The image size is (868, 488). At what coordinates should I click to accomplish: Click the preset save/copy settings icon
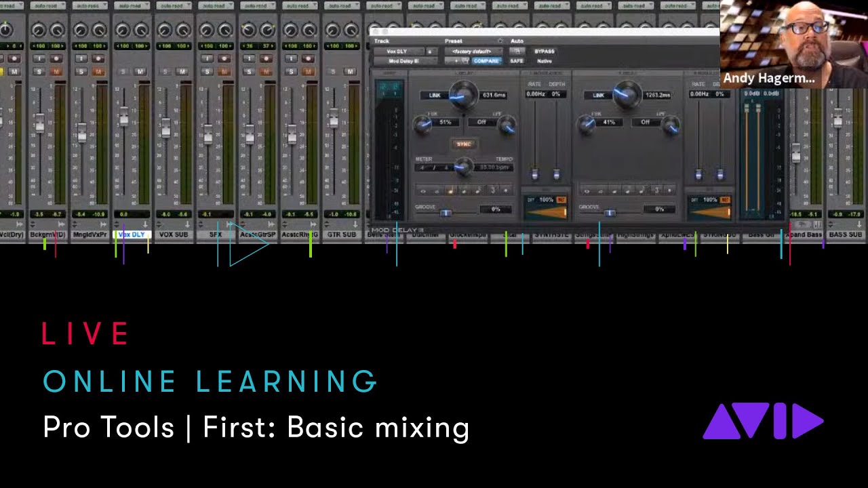tap(465, 61)
